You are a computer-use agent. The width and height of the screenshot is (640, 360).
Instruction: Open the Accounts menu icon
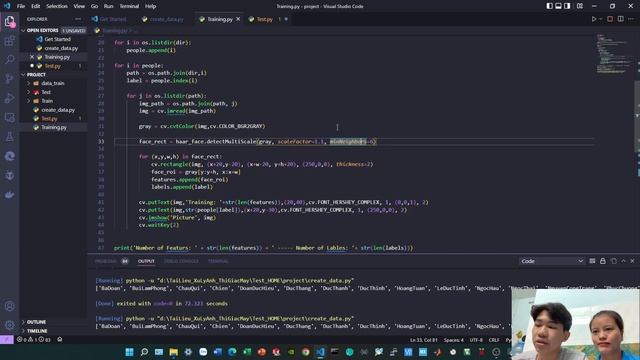9,306
